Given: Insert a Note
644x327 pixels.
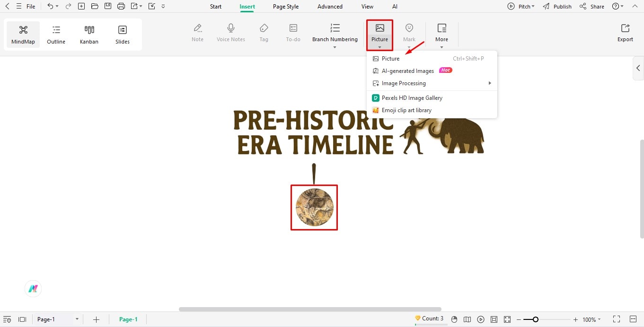Looking at the screenshot, I should [197, 33].
